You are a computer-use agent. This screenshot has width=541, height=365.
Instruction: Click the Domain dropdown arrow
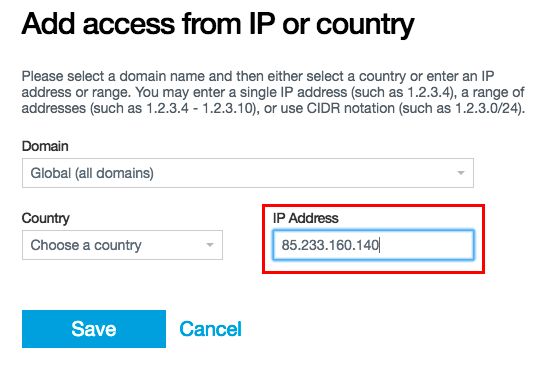tap(461, 173)
